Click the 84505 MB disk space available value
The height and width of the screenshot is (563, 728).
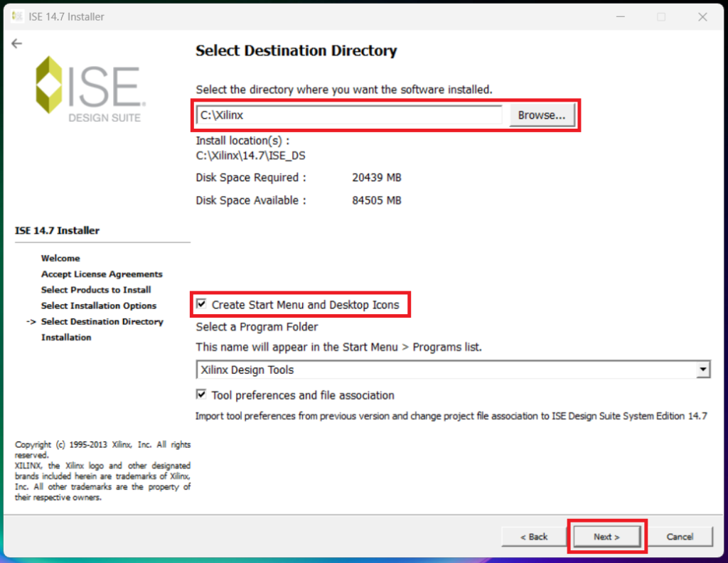click(377, 200)
